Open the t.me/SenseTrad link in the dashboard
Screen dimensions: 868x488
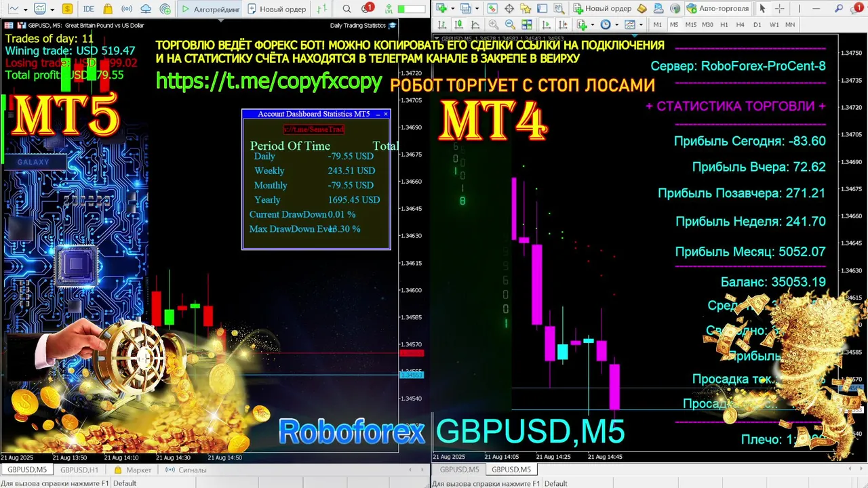point(314,129)
